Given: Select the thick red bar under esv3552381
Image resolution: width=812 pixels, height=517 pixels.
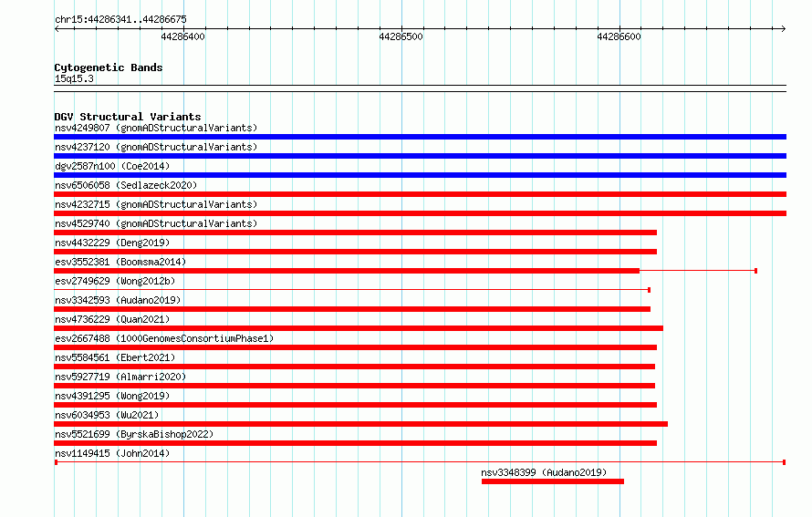Looking at the screenshot, I should click(x=347, y=271).
